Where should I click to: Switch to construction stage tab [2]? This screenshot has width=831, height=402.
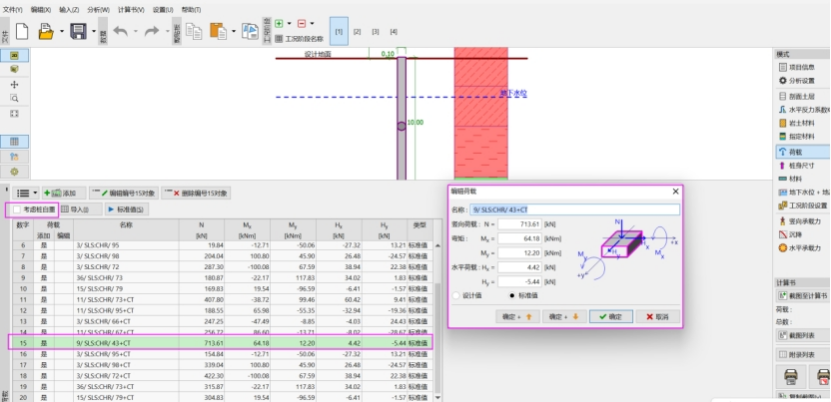358,32
